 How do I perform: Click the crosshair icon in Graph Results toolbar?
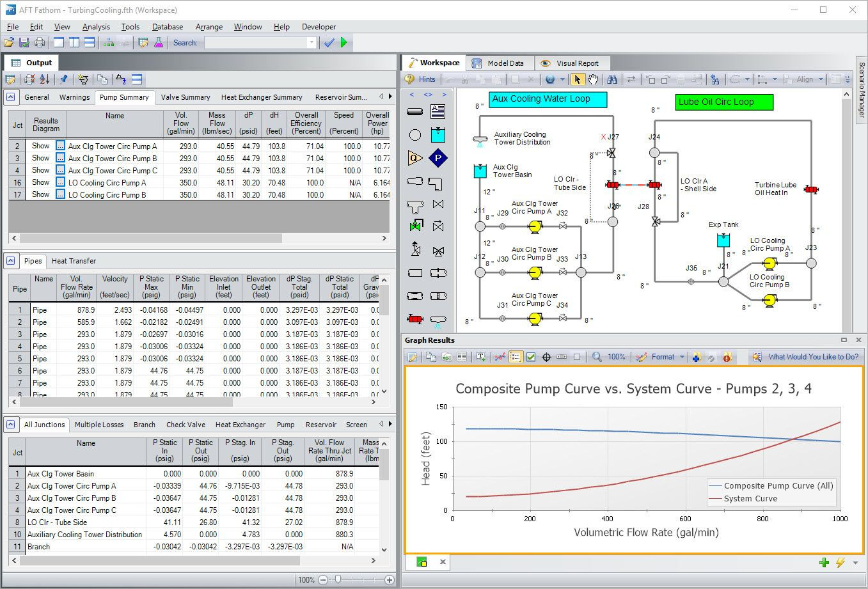pyautogui.click(x=546, y=357)
